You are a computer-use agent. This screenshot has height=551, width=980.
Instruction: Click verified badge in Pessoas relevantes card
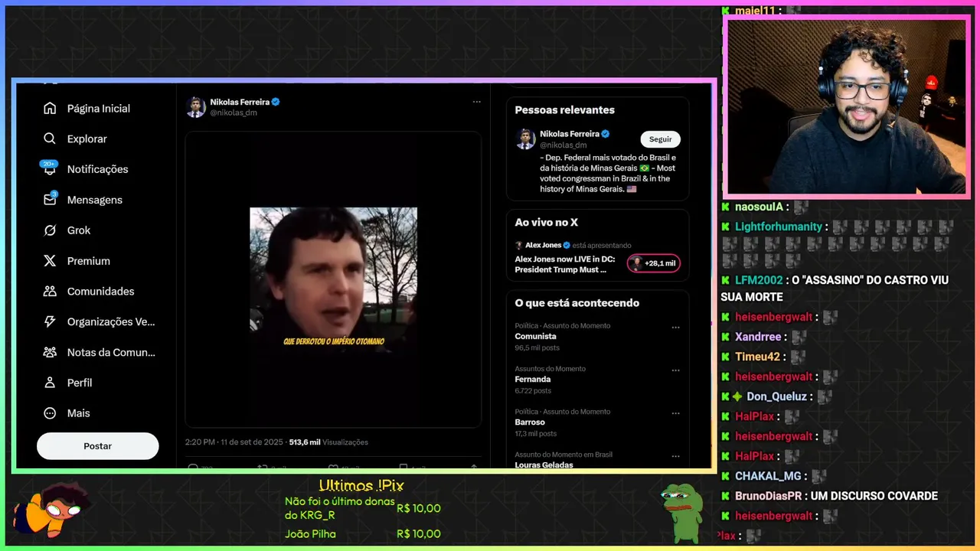tap(606, 134)
